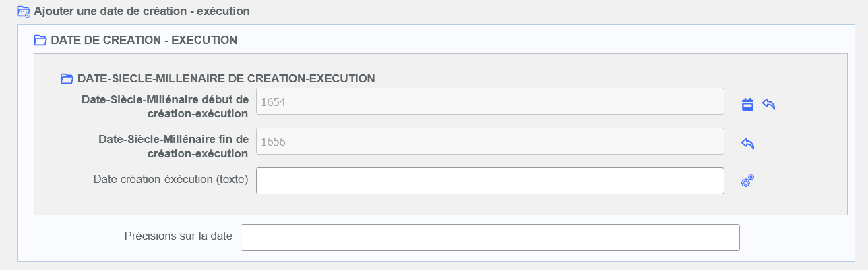
Task: Collapse the 'Ajouter une date de création - exécution' section
Action: pos(142,11)
